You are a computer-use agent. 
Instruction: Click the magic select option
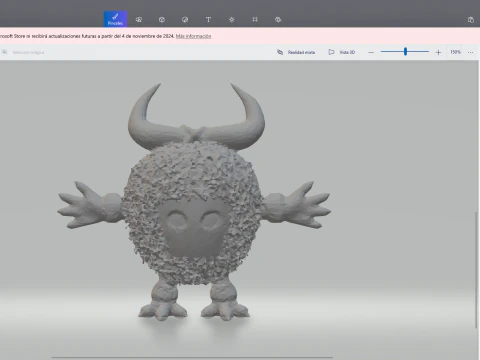tap(23, 52)
